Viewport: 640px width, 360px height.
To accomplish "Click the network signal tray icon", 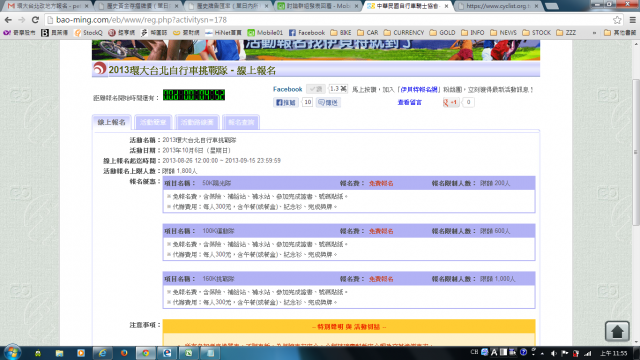I will (x=588, y=353).
